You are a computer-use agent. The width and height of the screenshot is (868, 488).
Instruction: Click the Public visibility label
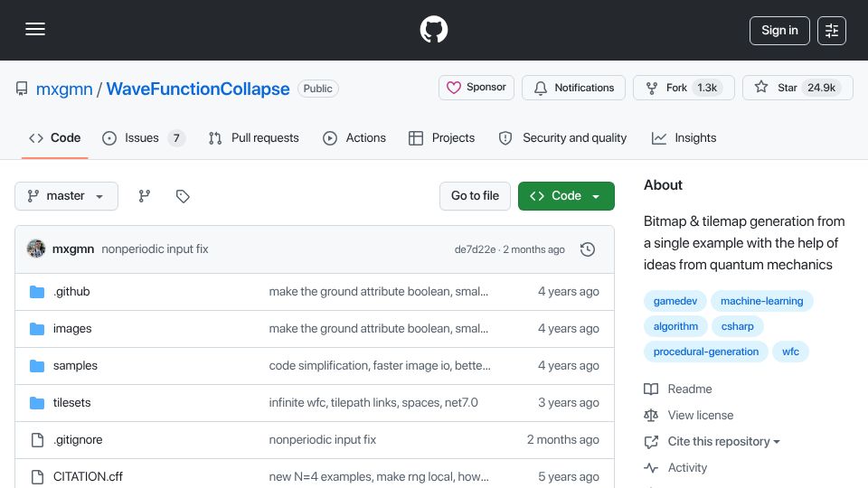tap(317, 89)
